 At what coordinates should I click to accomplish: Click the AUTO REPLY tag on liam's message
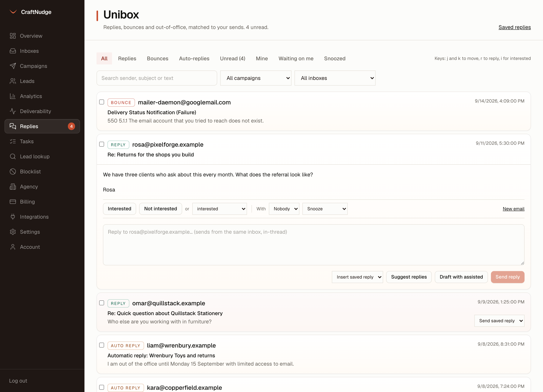126,346
